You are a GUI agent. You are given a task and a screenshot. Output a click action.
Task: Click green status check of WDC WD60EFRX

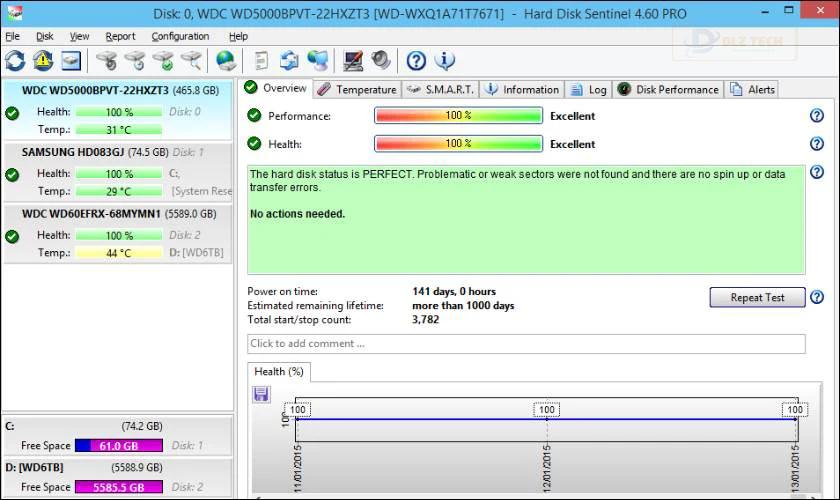pos(12,236)
